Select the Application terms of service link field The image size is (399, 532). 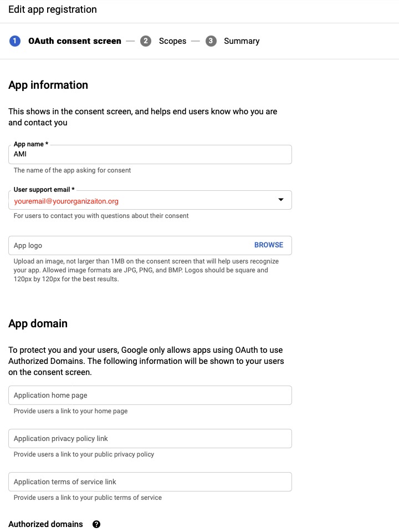coord(150,482)
